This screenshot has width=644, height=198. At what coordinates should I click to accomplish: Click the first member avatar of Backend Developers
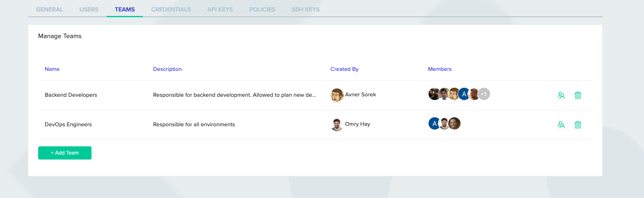click(x=434, y=94)
